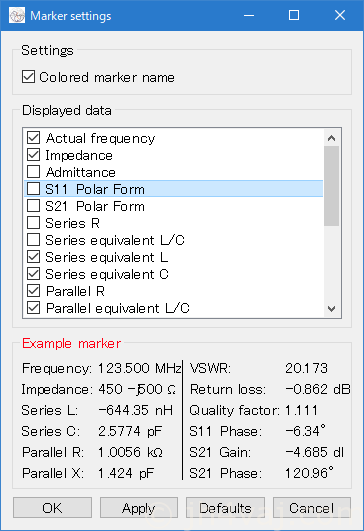Uncheck Actual frequency option
The width and height of the screenshot is (364, 531).
coord(34,138)
